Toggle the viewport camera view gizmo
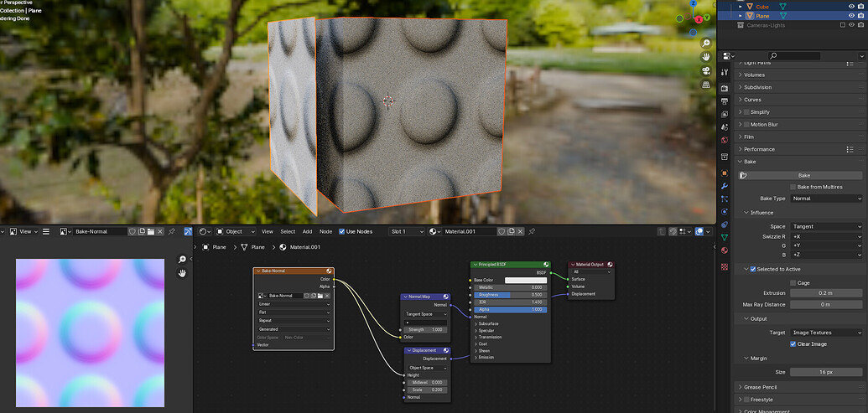This screenshot has width=868, height=413. click(x=706, y=70)
